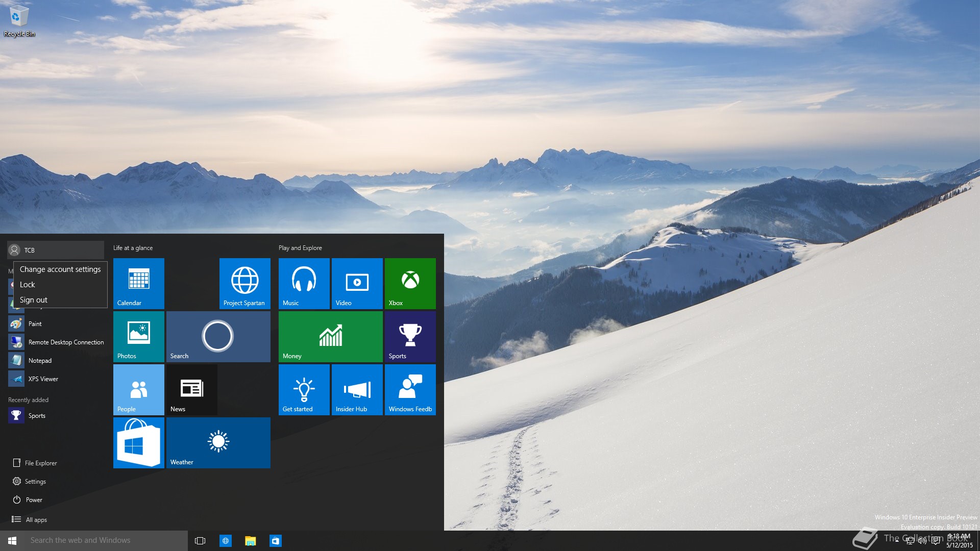
Task: Open the Store from the taskbar
Action: (x=275, y=540)
